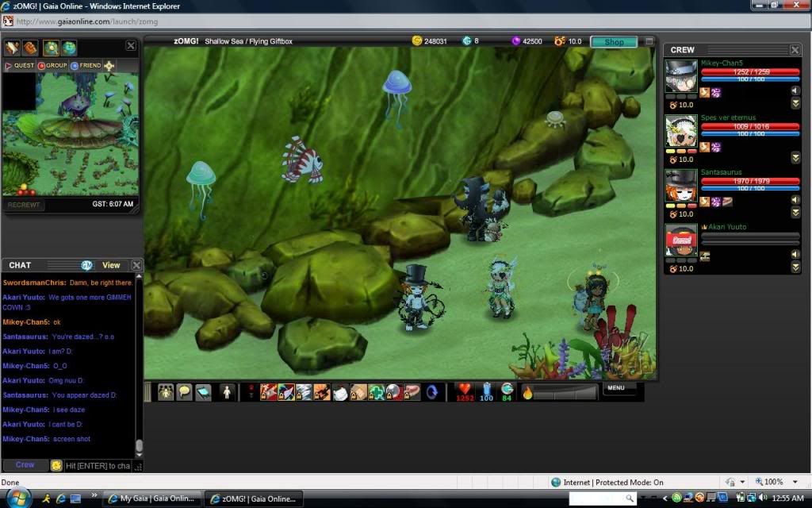
Task: Select the Crew chat channel tab
Action: pyautogui.click(x=25, y=465)
